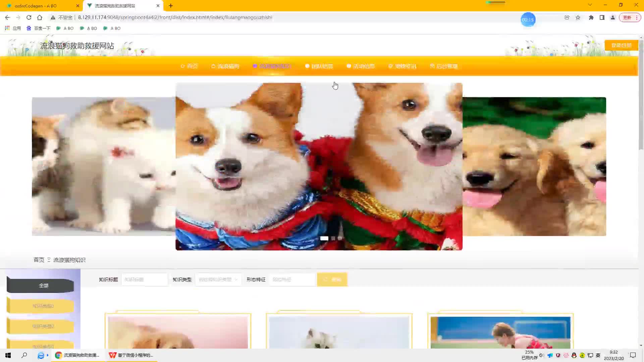The width and height of the screenshot is (644, 362).
Task: Expand the 知识类型 dropdown selector
Action: point(218,280)
